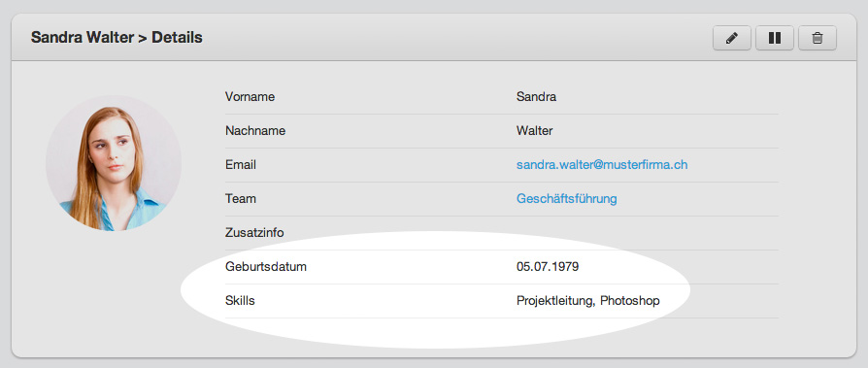Select the Vorname field label

(250, 97)
